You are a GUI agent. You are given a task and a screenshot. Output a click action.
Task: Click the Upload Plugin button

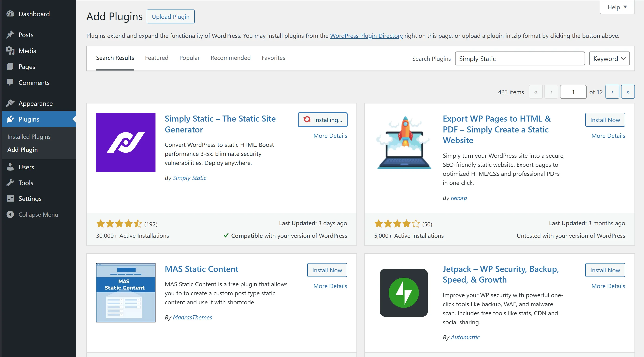171,16
